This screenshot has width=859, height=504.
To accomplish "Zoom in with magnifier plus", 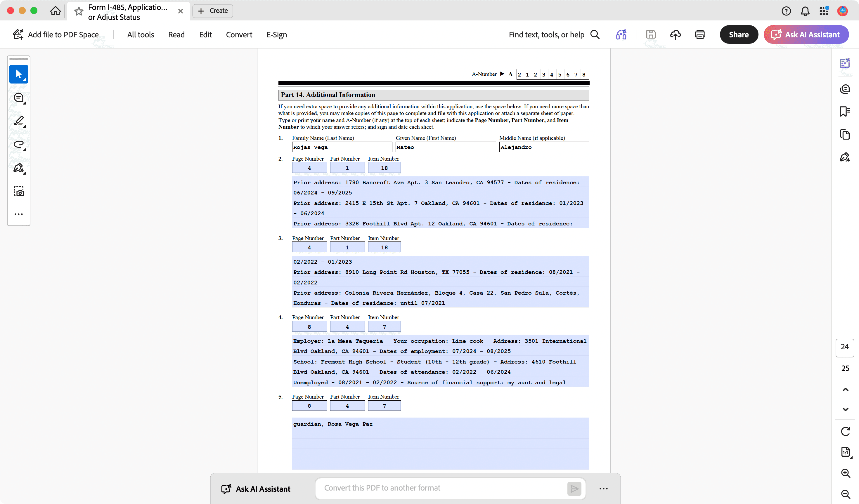I will 845,473.
